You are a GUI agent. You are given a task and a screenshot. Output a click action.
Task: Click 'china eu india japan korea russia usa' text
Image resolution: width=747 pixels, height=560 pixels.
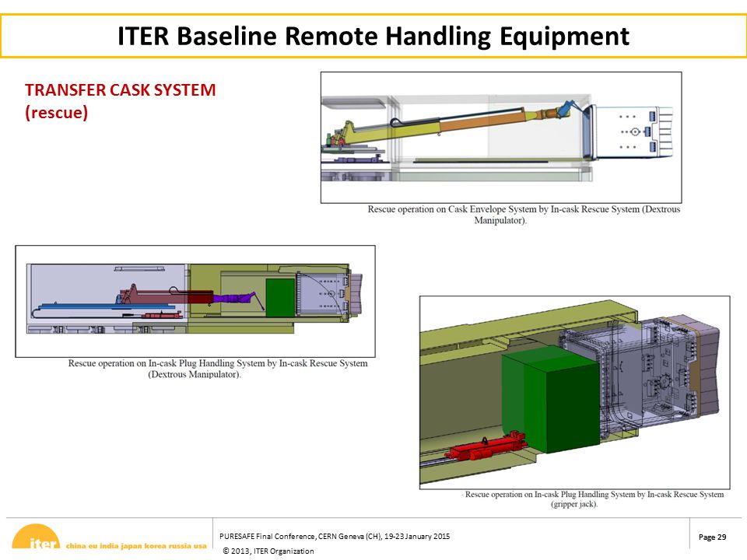pyautogui.click(x=136, y=546)
